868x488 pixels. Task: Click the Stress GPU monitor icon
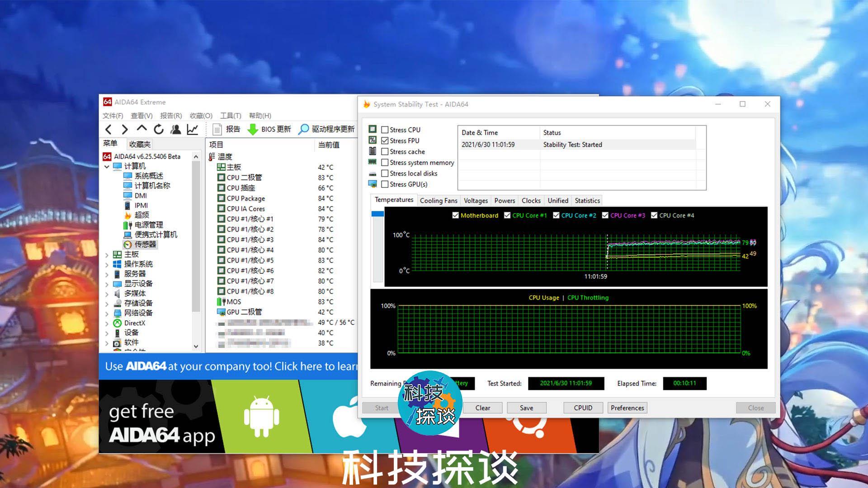[x=373, y=184]
